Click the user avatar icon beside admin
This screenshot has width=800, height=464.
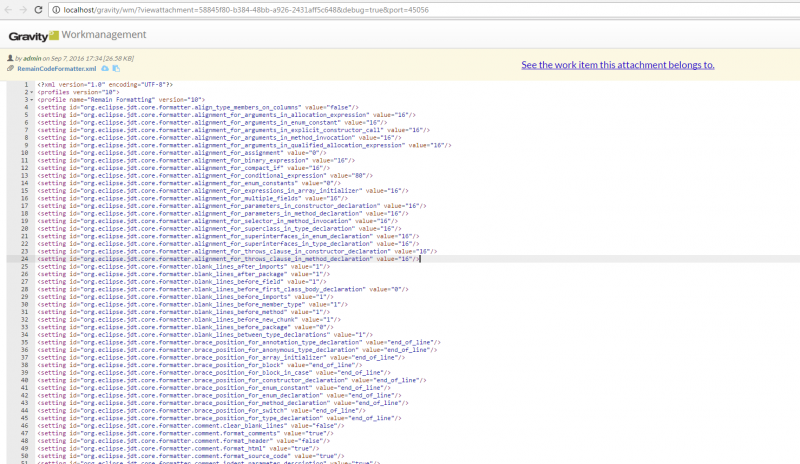(x=9, y=60)
